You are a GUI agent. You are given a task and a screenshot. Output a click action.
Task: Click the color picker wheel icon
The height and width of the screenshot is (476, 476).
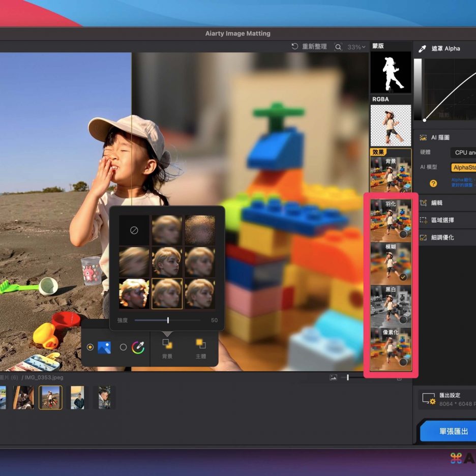click(138, 347)
